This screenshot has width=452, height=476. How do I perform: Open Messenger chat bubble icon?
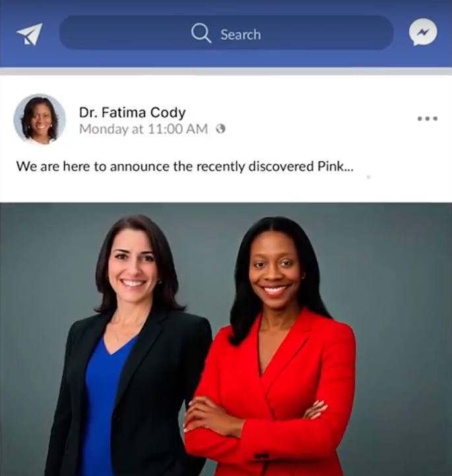[x=423, y=32]
